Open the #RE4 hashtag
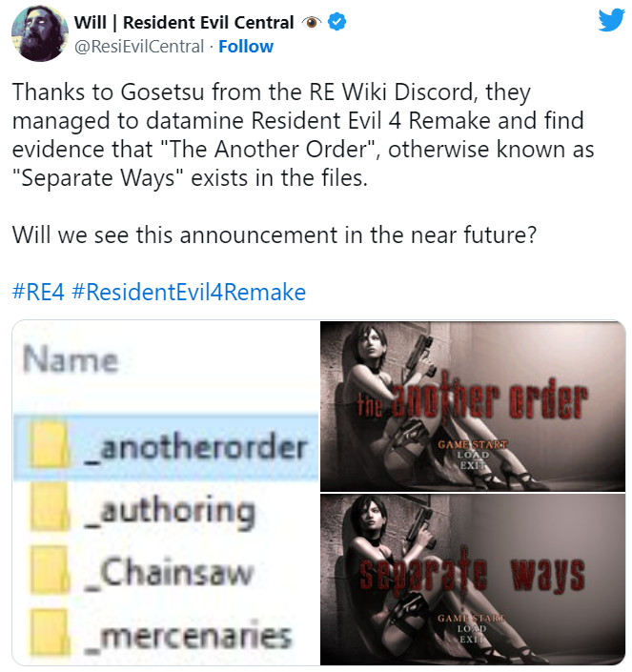The width and height of the screenshot is (632, 672). click(38, 293)
